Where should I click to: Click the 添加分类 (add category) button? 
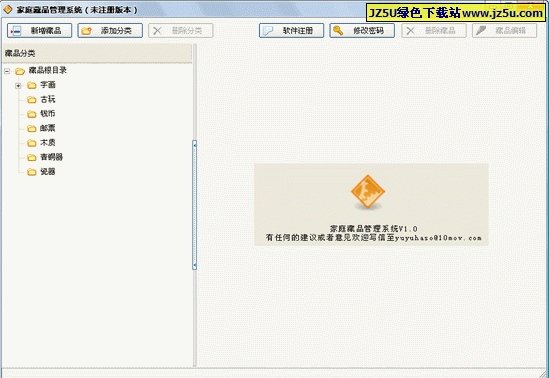pos(110,31)
